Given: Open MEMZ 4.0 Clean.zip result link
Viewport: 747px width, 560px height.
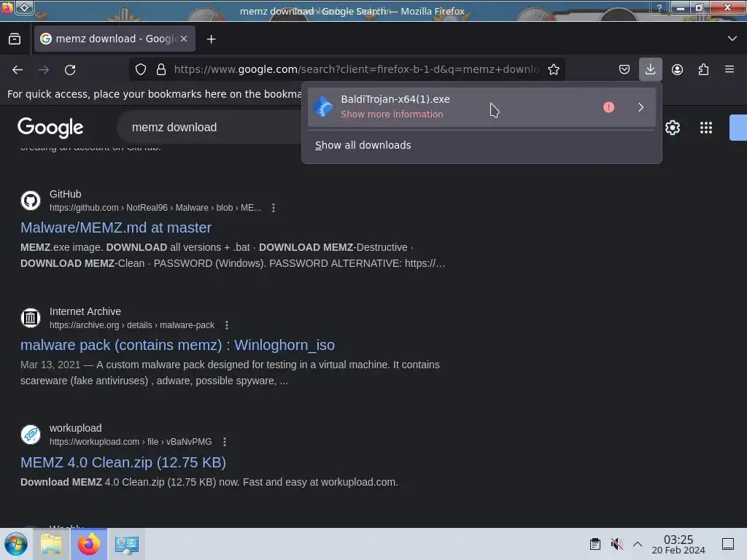Looking at the screenshot, I should coord(123,462).
